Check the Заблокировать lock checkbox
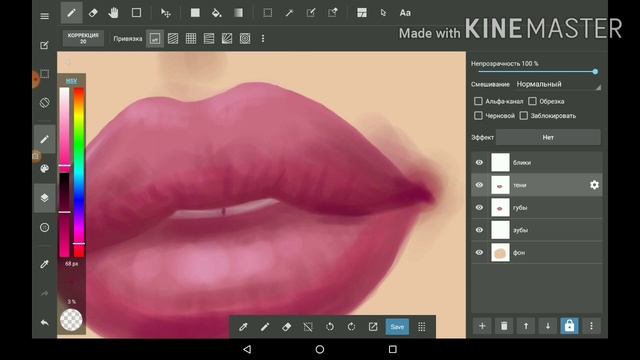 (x=524, y=116)
